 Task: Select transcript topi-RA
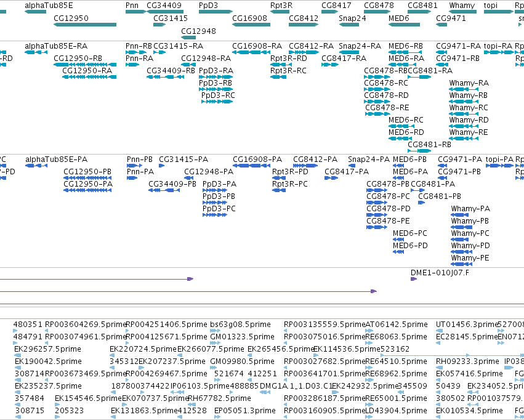pyautogui.click(x=498, y=46)
